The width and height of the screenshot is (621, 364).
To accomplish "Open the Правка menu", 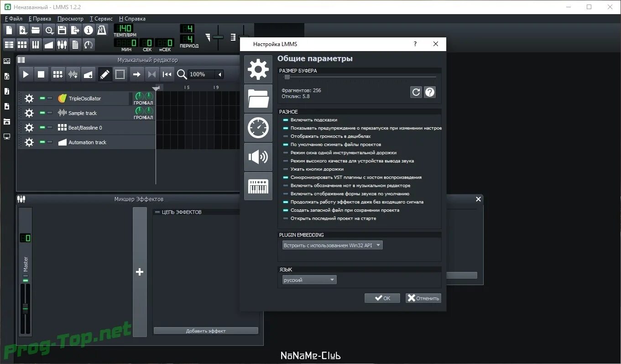I will (40, 19).
